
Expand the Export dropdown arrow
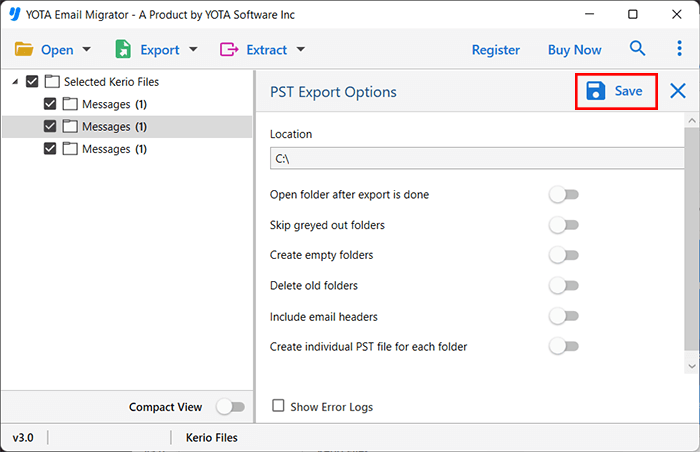click(193, 50)
